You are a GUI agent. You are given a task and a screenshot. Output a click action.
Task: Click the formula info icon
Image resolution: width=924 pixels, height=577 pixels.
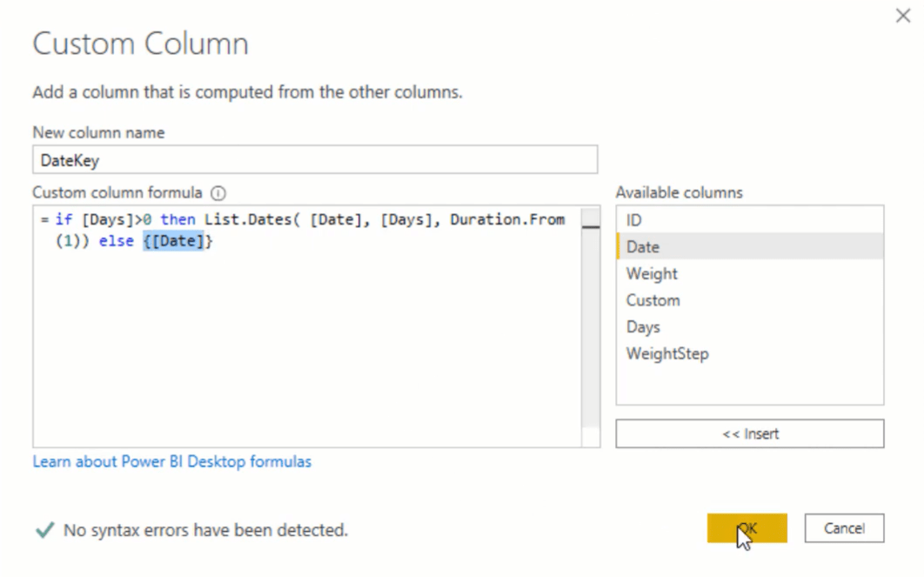coord(218,192)
